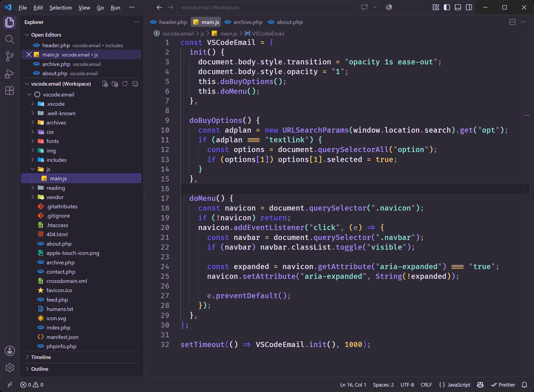Image resolution: width=534 pixels, height=392 pixels.
Task: Toggle the bottom Panel
Action: (458, 7)
